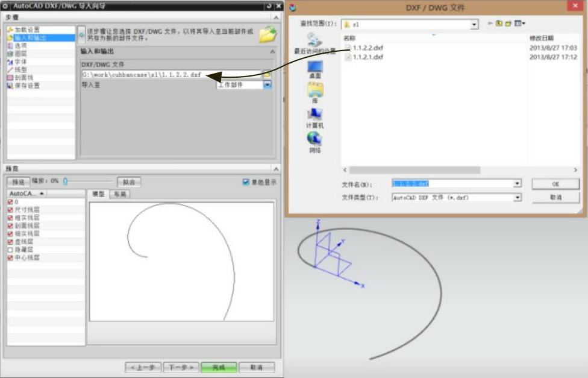This screenshot has width=588, height=378.
Task: Select the 加载设置 step in the wizard
Action: (x=27, y=30)
